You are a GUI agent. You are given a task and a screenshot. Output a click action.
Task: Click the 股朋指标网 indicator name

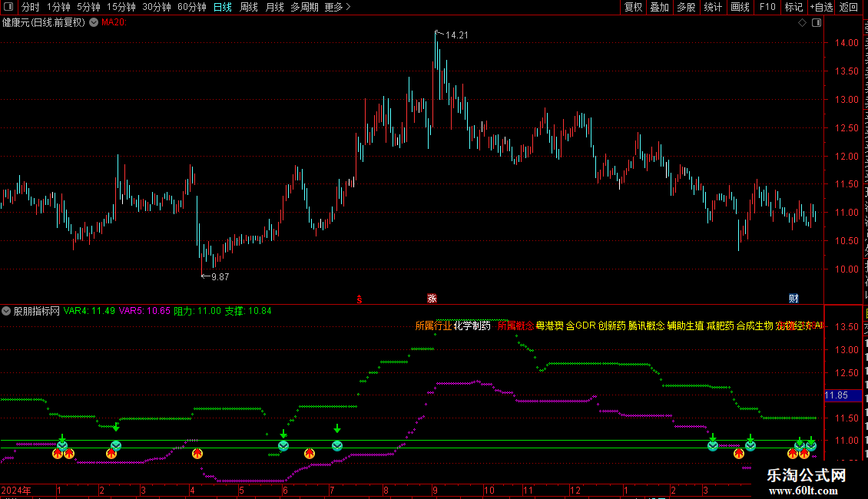37,311
